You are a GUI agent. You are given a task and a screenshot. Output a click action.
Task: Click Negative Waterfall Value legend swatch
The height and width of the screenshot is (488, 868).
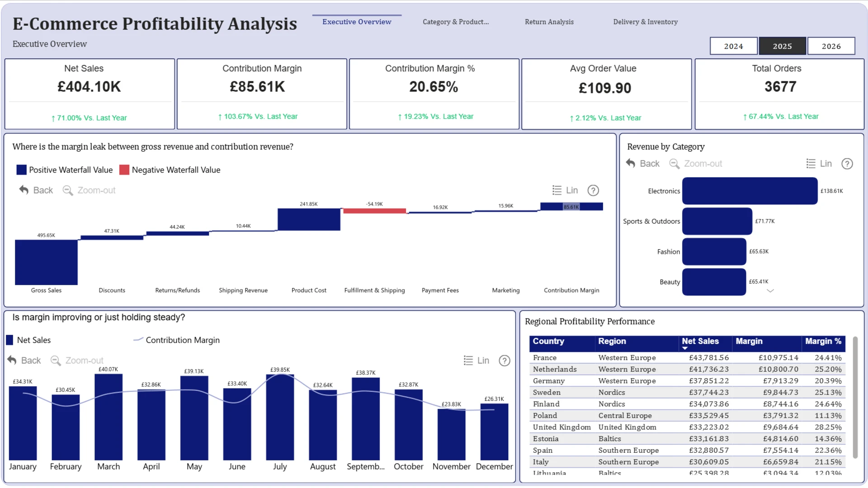pyautogui.click(x=124, y=170)
